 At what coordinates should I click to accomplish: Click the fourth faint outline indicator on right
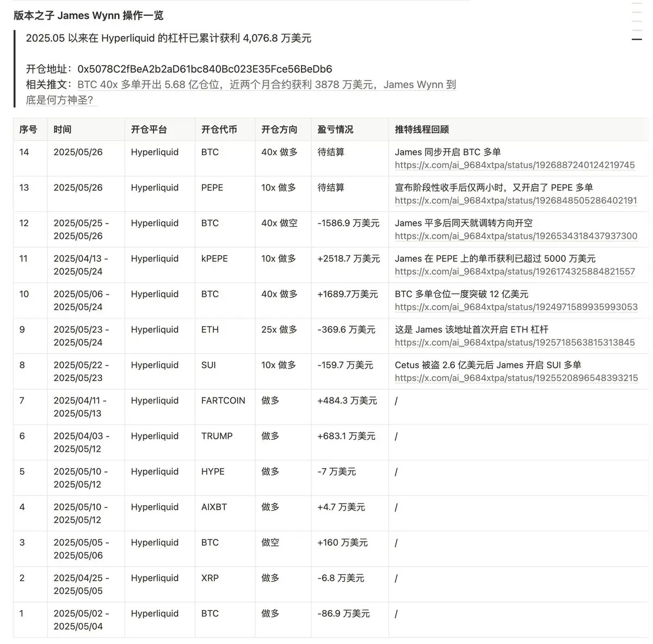coord(637,30)
